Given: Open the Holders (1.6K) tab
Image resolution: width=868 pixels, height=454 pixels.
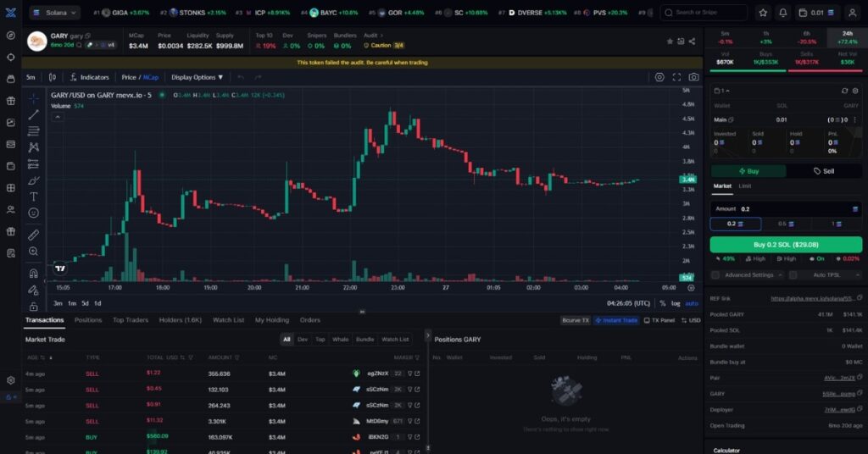Looking at the screenshot, I should pos(180,320).
